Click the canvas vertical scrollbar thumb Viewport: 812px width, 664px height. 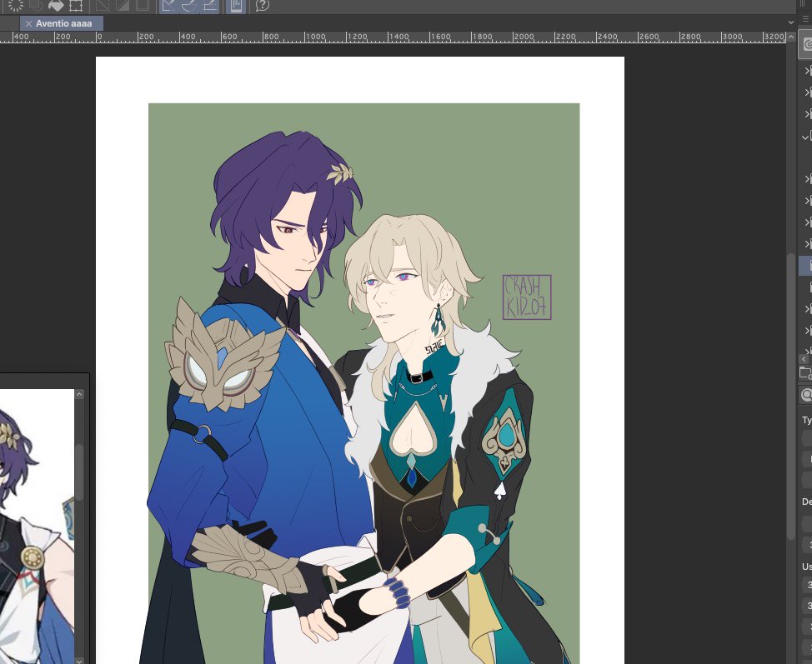[x=791, y=396]
